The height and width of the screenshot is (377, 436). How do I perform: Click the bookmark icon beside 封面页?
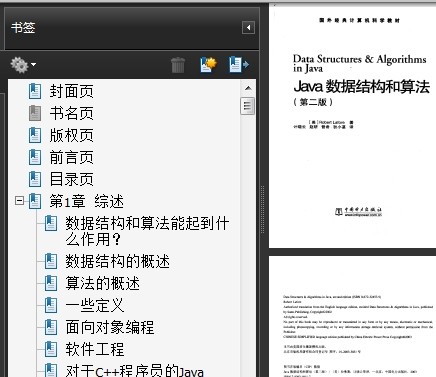pos(35,91)
